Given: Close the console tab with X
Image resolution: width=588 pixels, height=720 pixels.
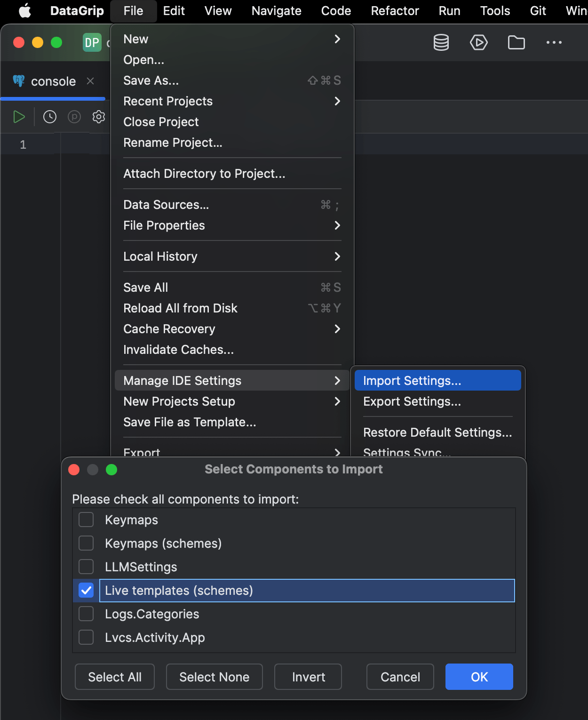Looking at the screenshot, I should (x=90, y=81).
